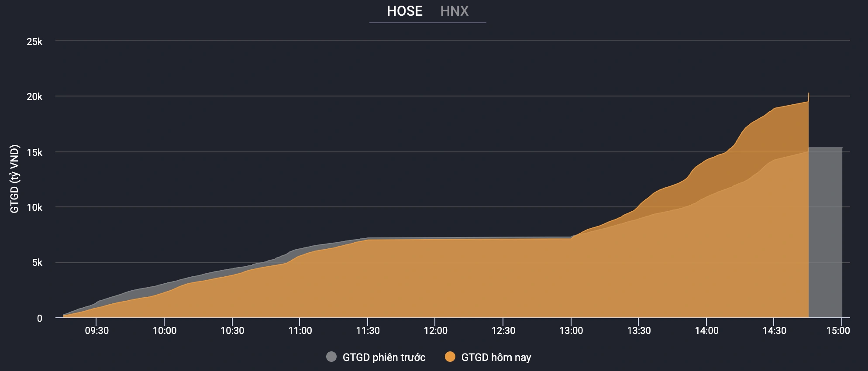The width and height of the screenshot is (868, 371).
Task: Click the gray previous-session bar near 15:00
Action: click(825, 233)
